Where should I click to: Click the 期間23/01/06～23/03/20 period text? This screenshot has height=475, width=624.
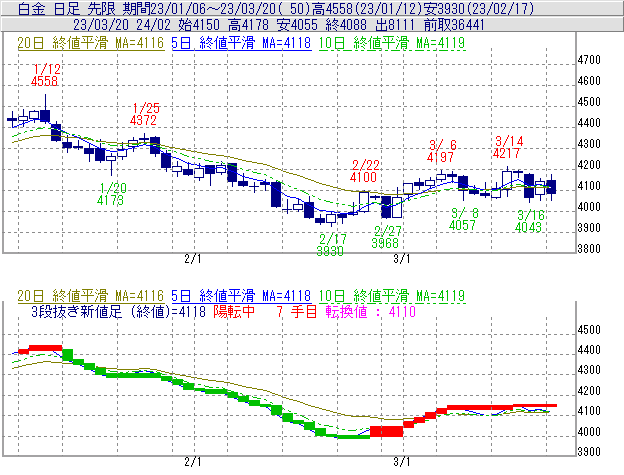202,8
